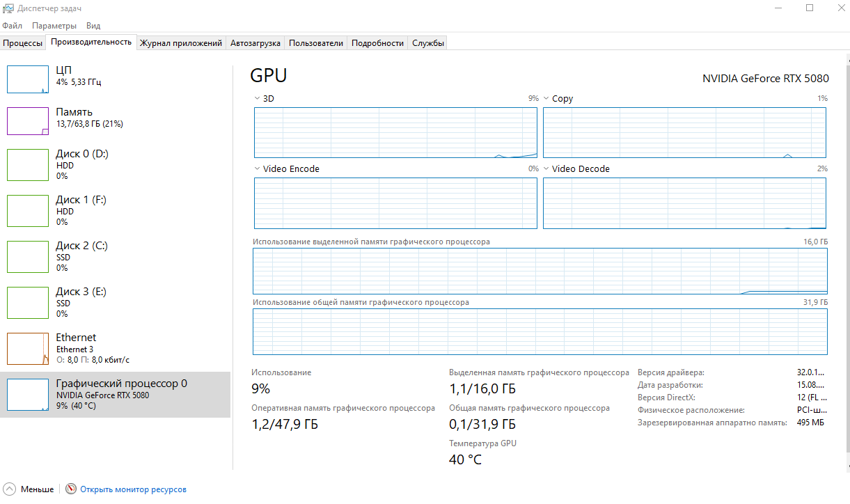This screenshot has height=504, width=850.
Task: Click the Меньше button label
Action: tap(37, 489)
